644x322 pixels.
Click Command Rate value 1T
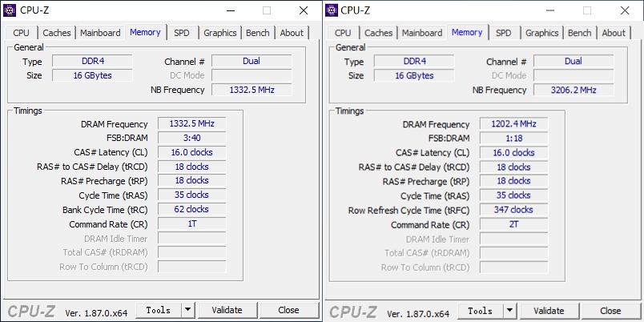191,223
